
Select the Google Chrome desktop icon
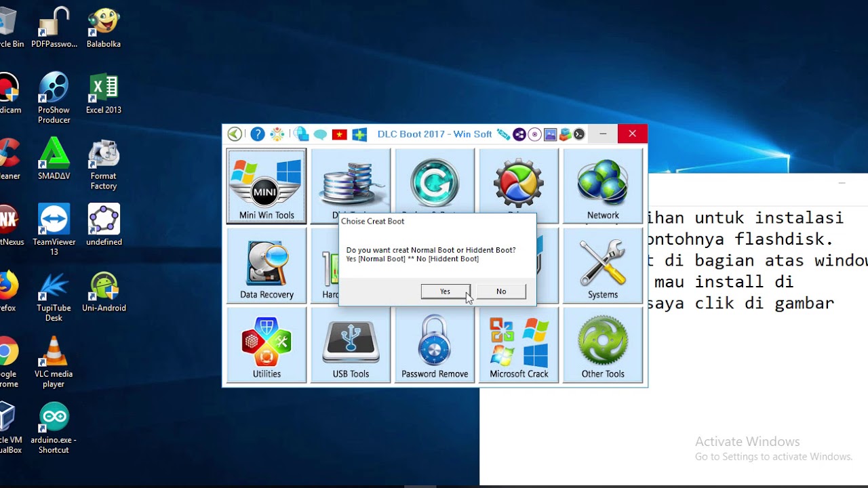(8, 362)
